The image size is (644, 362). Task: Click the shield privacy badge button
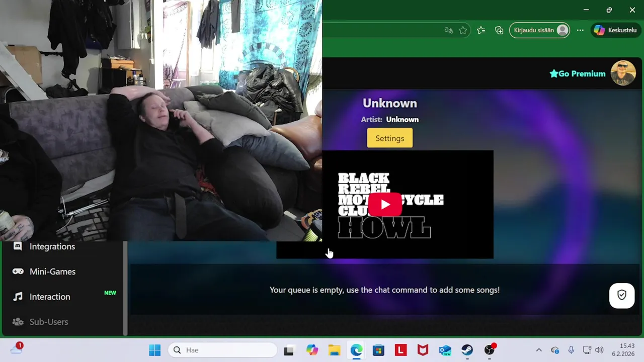tap(622, 296)
